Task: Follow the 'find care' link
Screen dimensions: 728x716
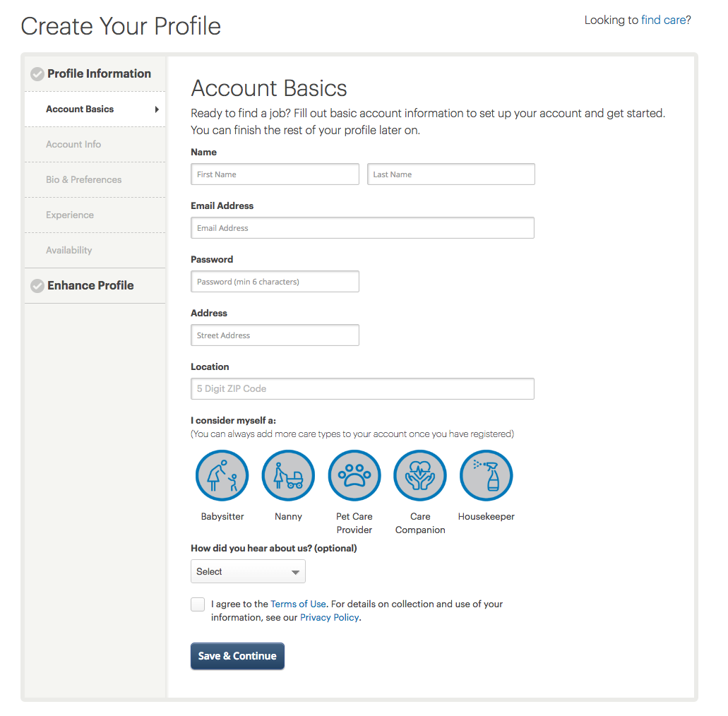Action: [663, 20]
